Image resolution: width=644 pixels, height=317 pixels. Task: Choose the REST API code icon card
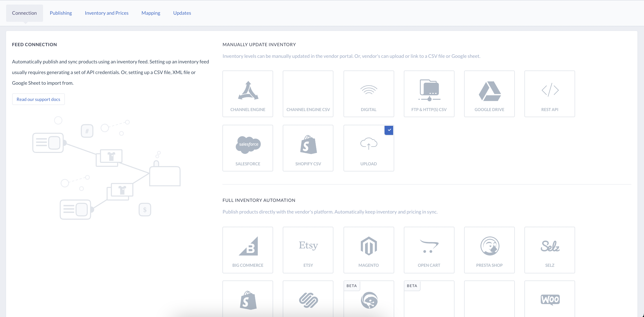coord(550,94)
